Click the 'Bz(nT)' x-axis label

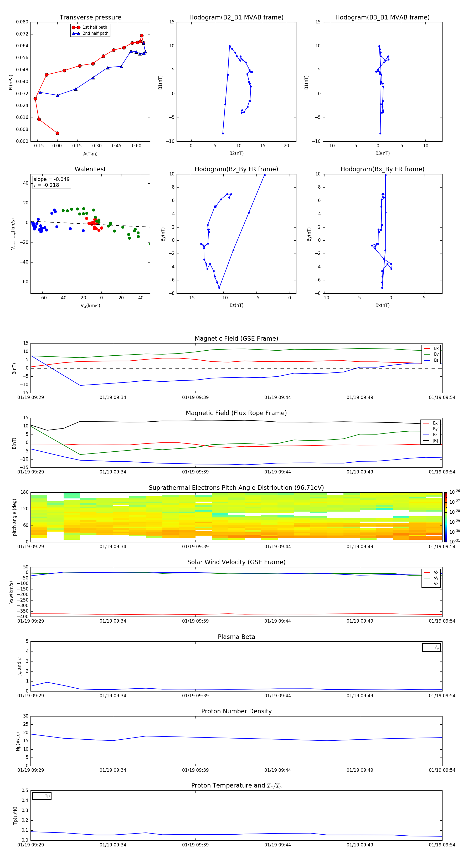click(236, 305)
